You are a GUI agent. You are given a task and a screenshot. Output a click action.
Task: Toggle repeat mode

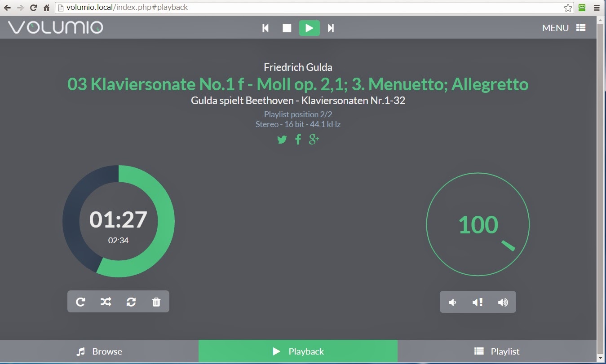80,302
